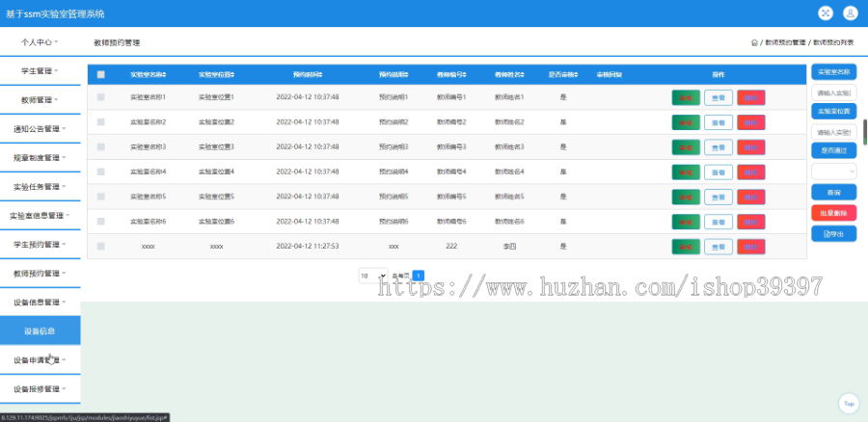The width and height of the screenshot is (868, 422).
Task: Click 查看 for the 实验室名称2 row
Action: (x=719, y=122)
